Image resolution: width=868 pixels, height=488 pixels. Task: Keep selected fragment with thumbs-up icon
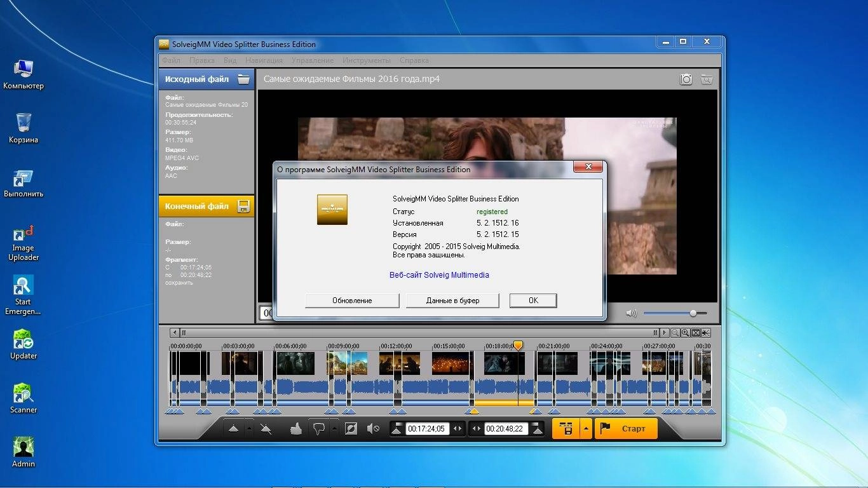point(295,429)
